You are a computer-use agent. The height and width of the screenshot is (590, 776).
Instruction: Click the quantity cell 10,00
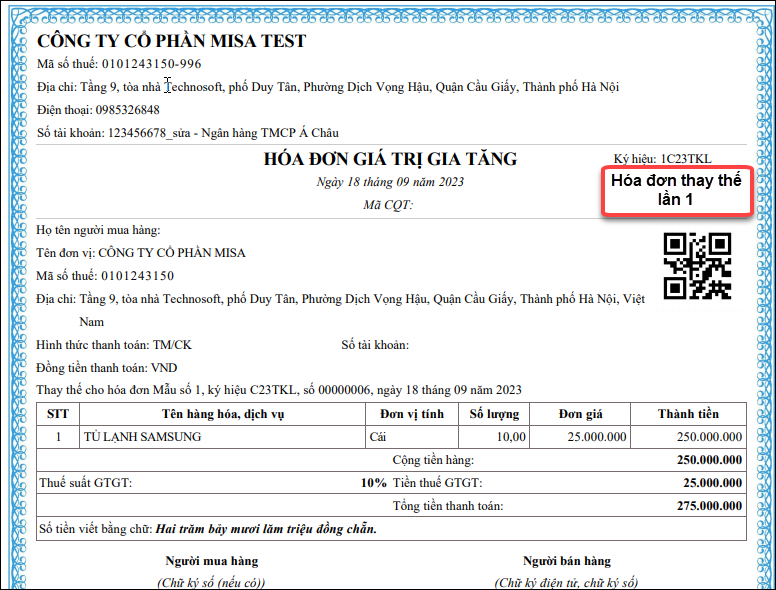(510, 437)
